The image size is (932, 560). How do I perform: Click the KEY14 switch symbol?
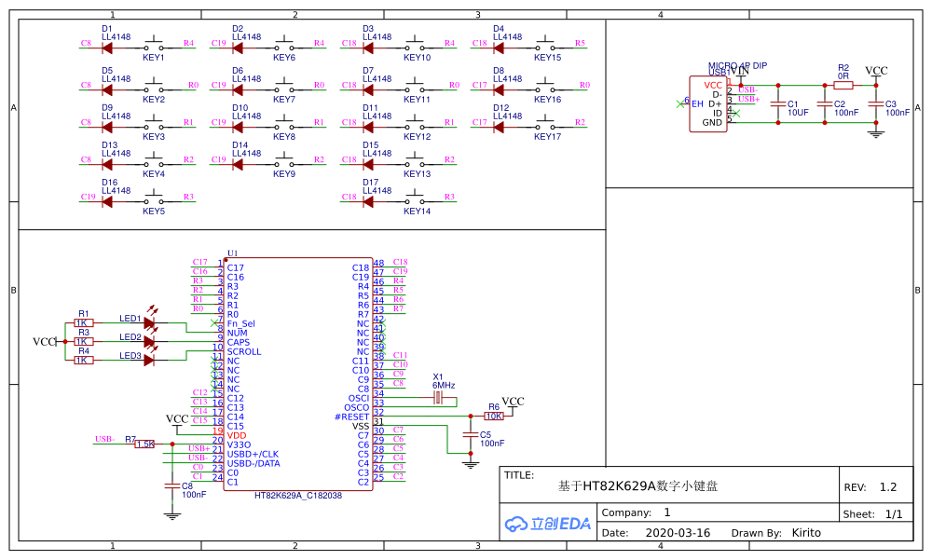click(415, 199)
